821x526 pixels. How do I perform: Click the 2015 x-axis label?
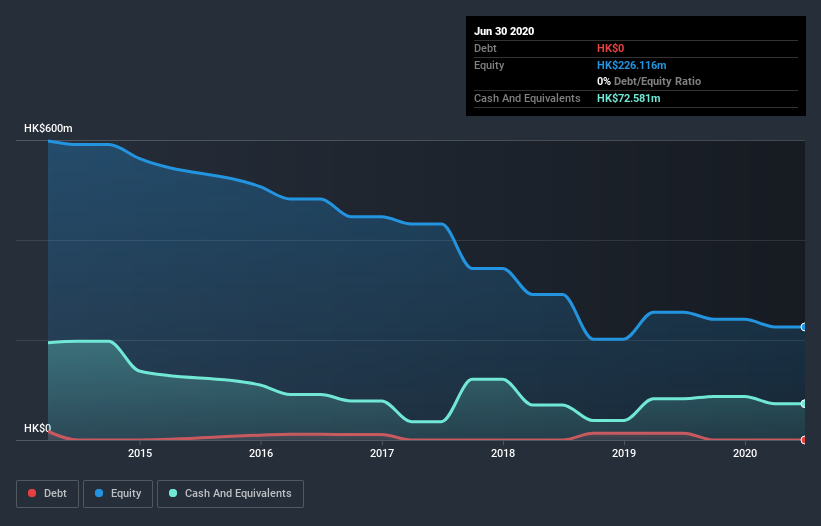click(140, 453)
